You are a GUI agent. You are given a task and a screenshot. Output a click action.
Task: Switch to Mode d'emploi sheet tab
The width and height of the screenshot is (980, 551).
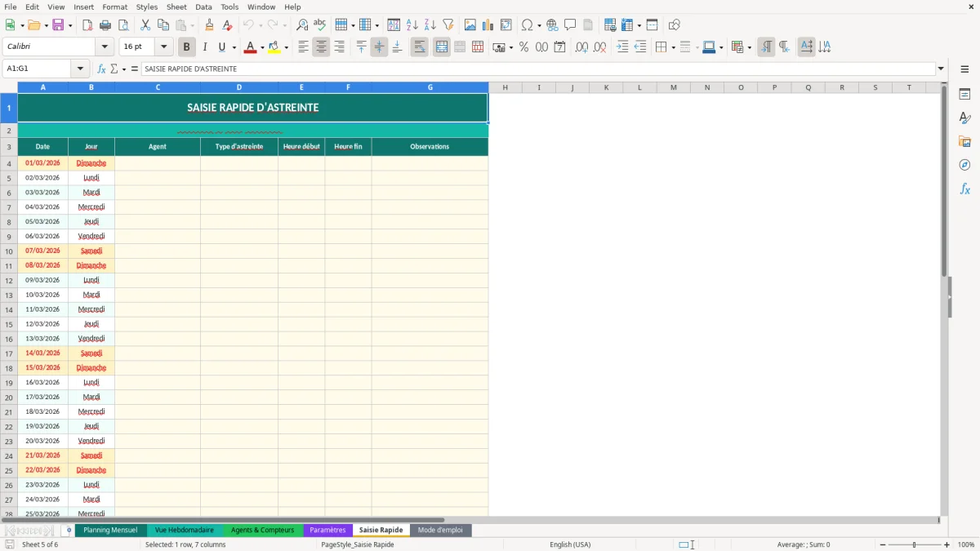coord(440,531)
